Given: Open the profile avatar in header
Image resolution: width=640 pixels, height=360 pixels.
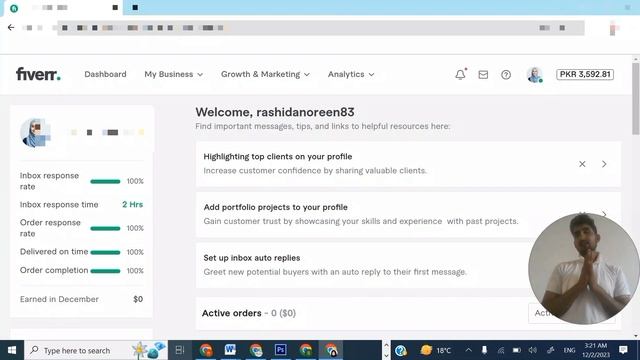Looking at the screenshot, I should point(534,75).
